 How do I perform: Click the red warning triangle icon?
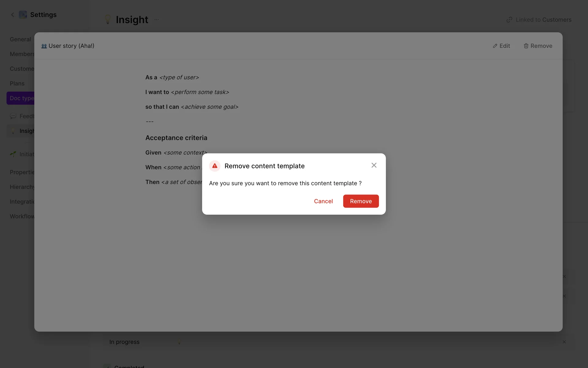point(215,166)
